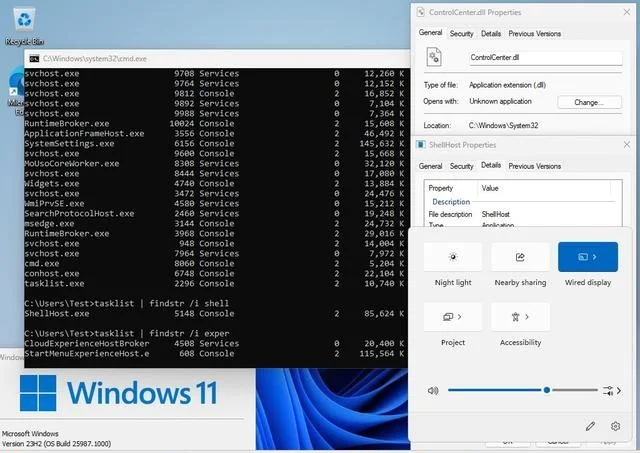Select Details tab in ShellHost Properties
The width and height of the screenshot is (640, 453).
(491, 165)
